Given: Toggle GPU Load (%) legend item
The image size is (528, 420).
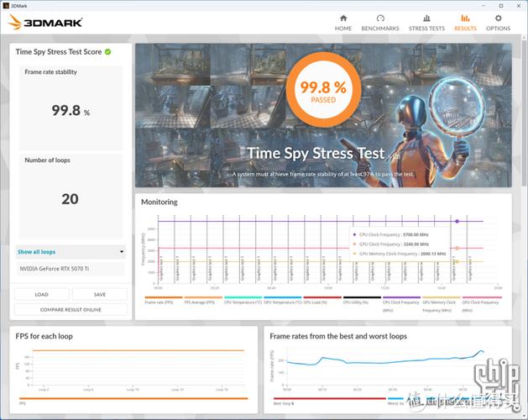Looking at the screenshot, I should 322,300.
